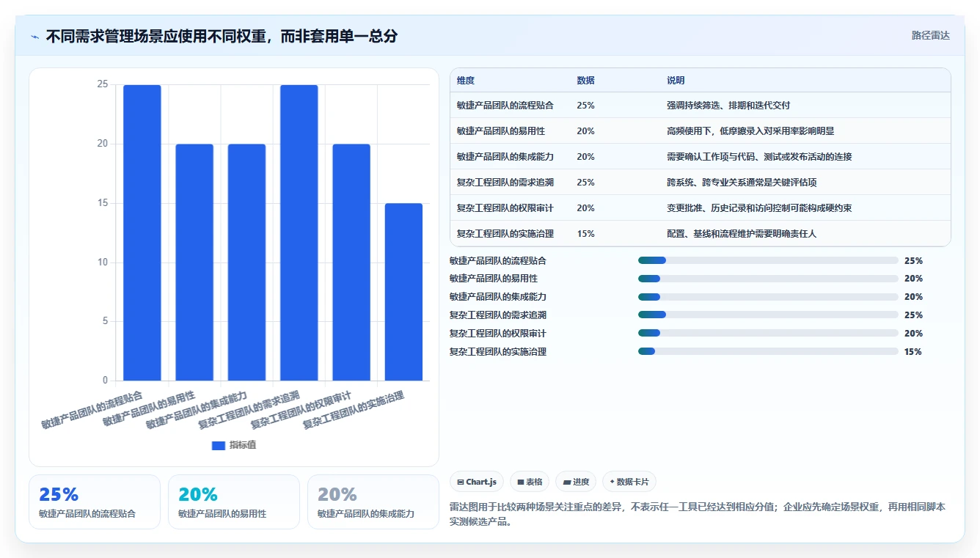This screenshot has height=558, width=980.
Task: Click the 说明 table column header
Action: (x=676, y=81)
